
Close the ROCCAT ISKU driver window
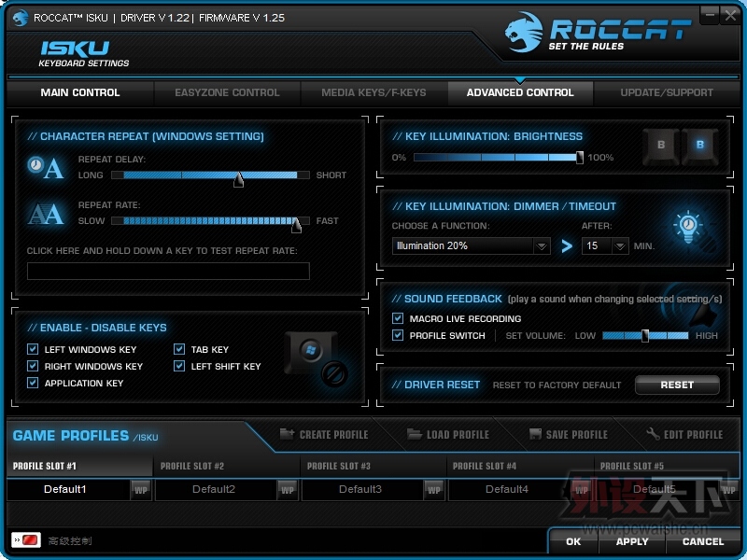pos(730,15)
